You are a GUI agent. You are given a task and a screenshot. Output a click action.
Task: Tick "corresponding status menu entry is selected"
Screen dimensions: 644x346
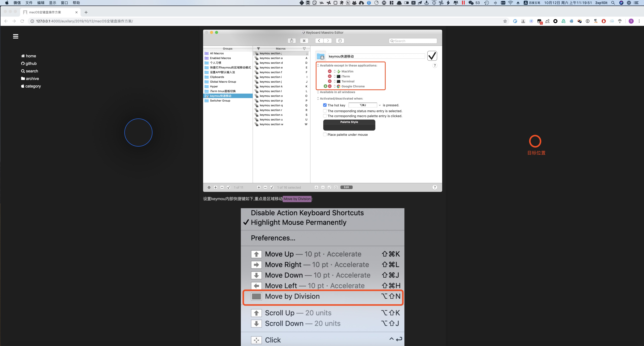(x=325, y=111)
